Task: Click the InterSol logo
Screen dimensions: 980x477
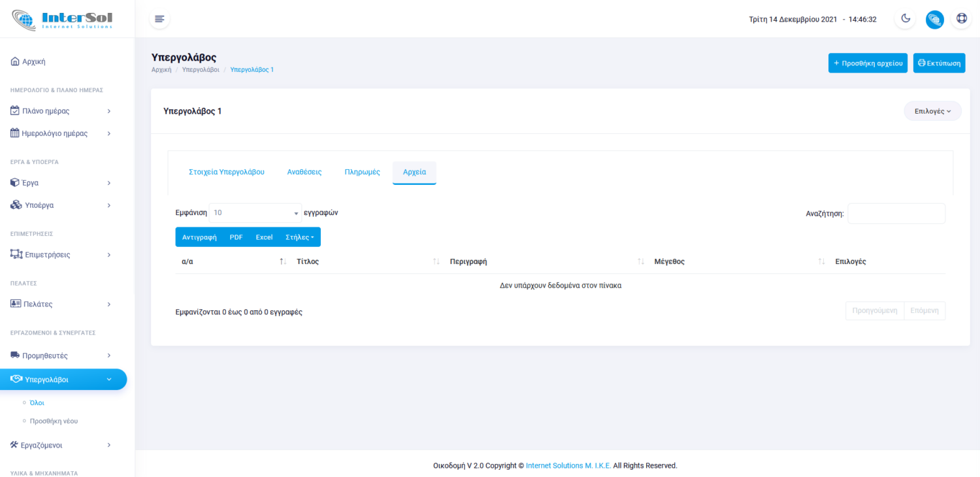Action: (x=63, y=19)
